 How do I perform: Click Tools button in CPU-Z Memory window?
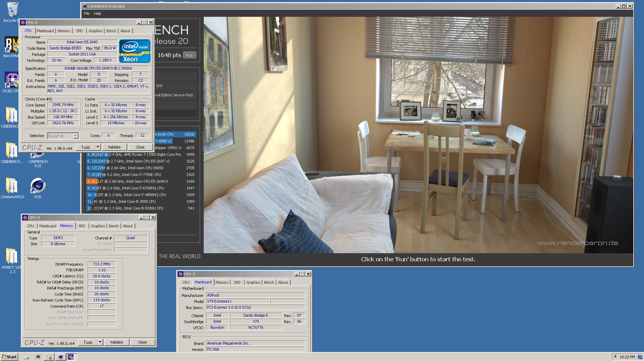tap(88, 342)
